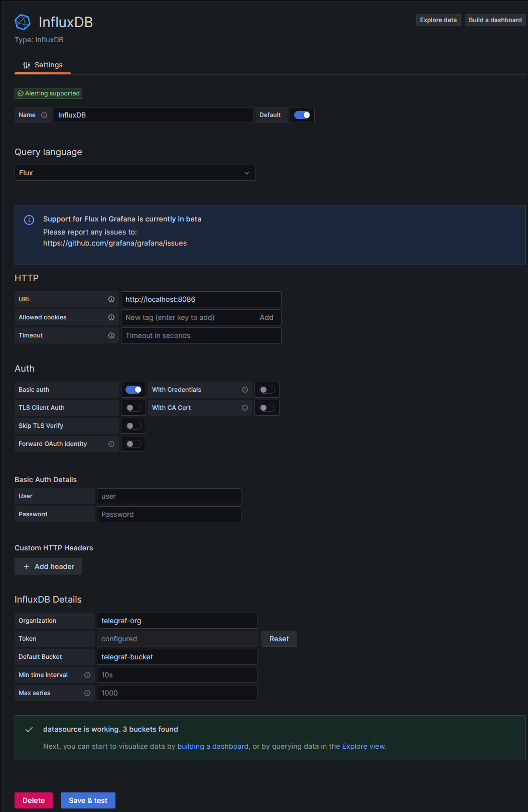The image size is (528, 812).
Task: Click the Add header button
Action: click(49, 566)
